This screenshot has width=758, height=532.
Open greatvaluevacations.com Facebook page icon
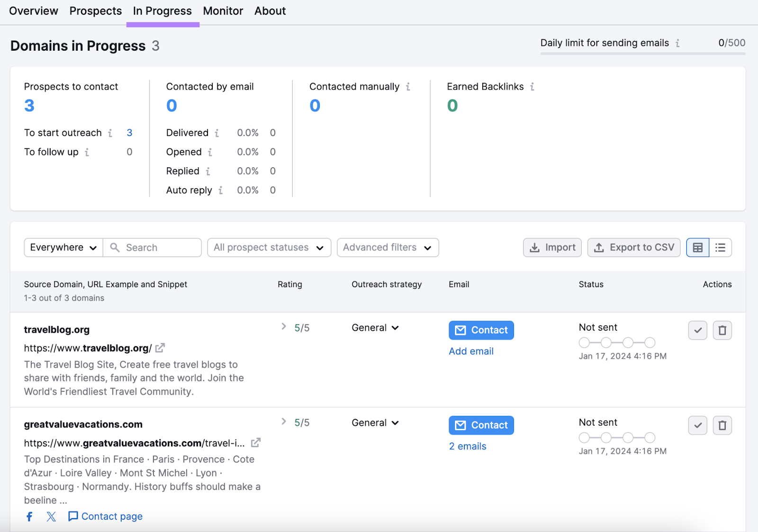(29, 516)
